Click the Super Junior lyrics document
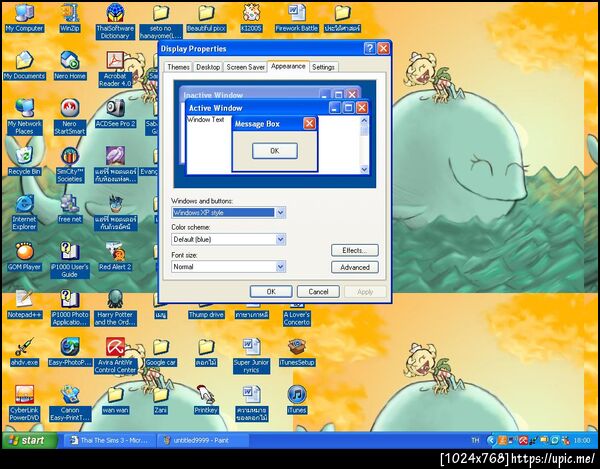The height and width of the screenshot is (469, 600). pyautogui.click(x=251, y=356)
